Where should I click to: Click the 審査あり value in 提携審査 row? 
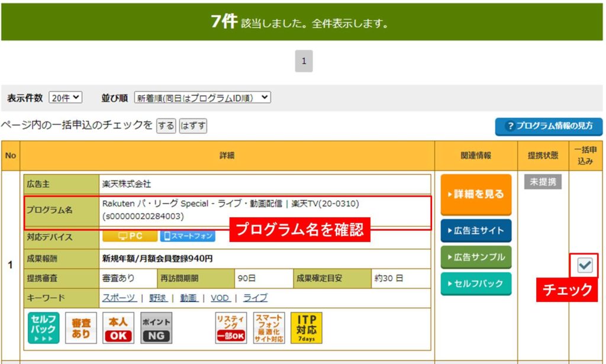click(x=118, y=278)
